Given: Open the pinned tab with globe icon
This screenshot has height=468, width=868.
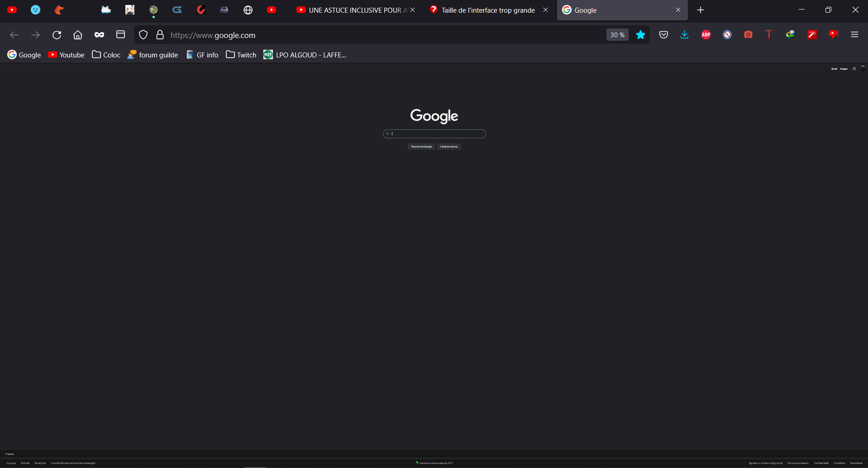Looking at the screenshot, I should (x=248, y=10).
